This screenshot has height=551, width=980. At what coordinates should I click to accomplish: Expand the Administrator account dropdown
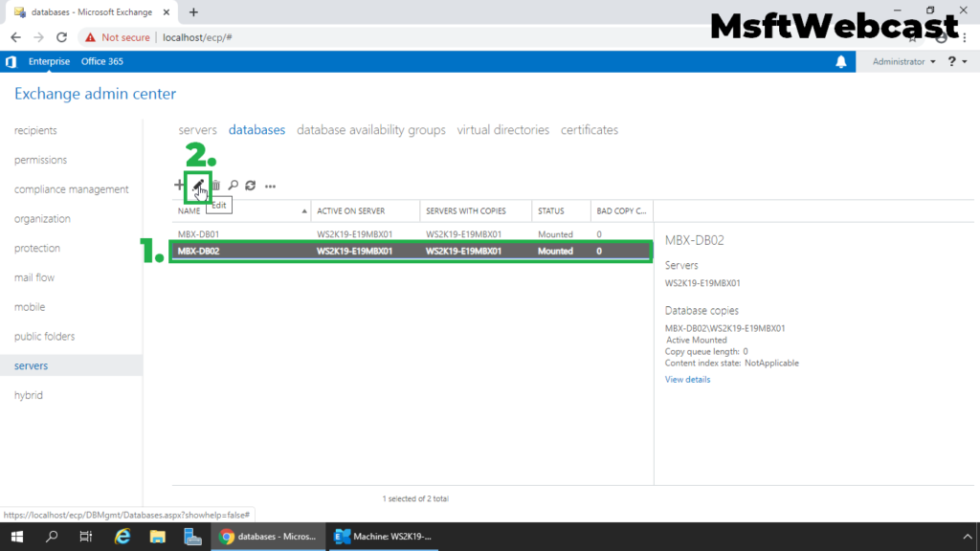pyautogui.click(x=903, y=61)
